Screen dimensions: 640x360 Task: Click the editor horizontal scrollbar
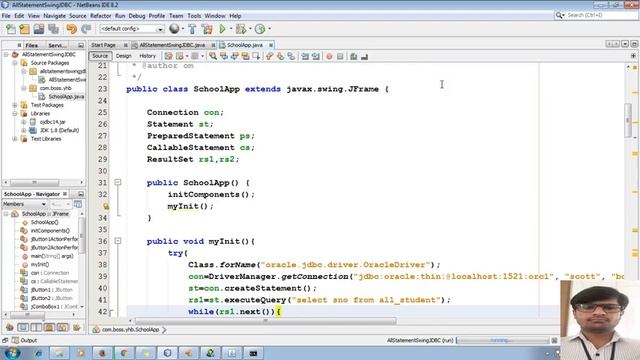pyautogui.click(x=265, y=321)
